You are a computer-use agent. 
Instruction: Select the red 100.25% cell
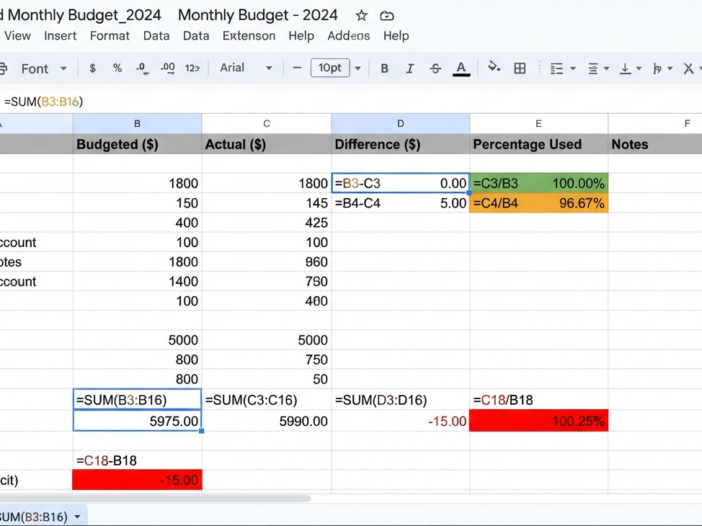(x=539, y=421)
